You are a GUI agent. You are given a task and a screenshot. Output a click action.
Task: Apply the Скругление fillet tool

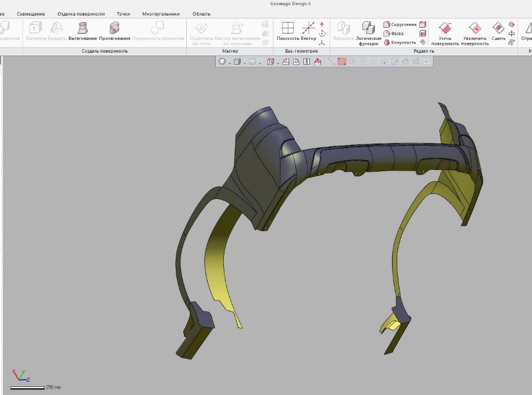(x=400, y=25)
